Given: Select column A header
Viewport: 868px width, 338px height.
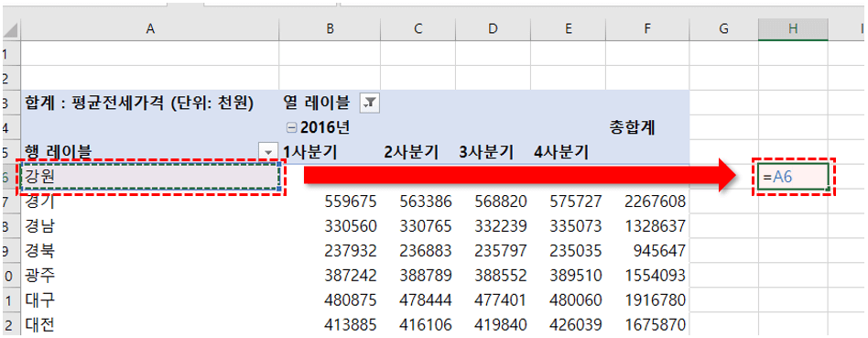Looking at the screenshot, I should (x=149, y=30).
